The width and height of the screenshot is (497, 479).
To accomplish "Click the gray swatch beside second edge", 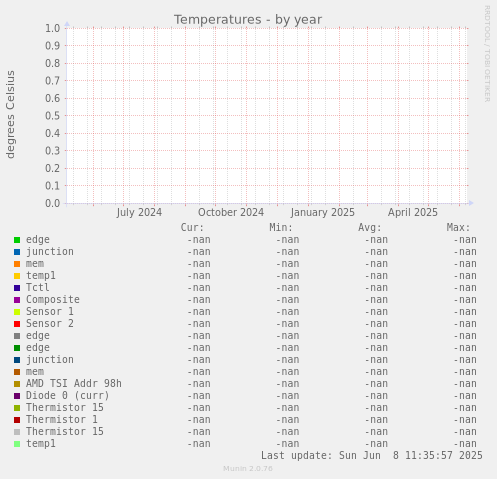I will [x=17, y=336].
